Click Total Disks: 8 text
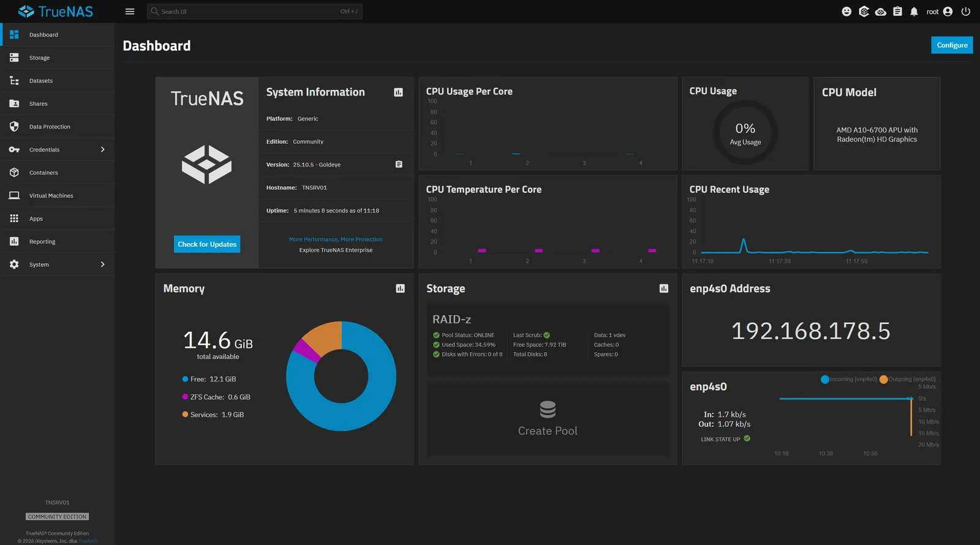This screenshot has width=980, height=545. (x=530, y=355)
